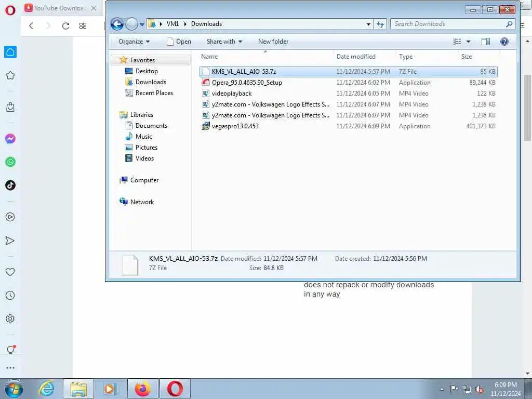Open Pinboards heart icon in sidebar

tap(10, 272)
